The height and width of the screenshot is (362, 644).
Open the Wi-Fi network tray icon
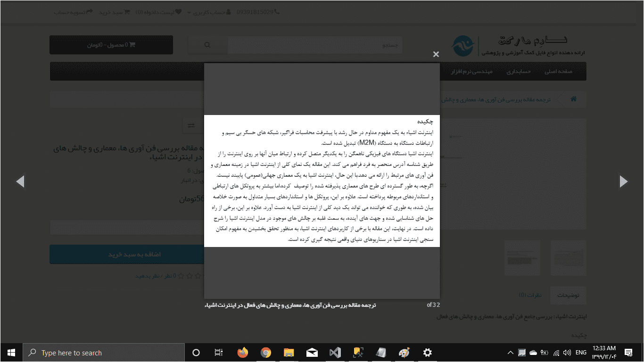click(556, 353)
